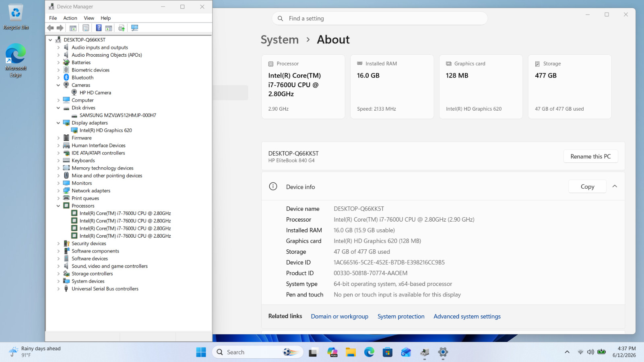Viewport: 644px width, 362px height.
Task: Open the Rainy days ahead weather widget
Action: pyautogui.click(x=35, y=352)
